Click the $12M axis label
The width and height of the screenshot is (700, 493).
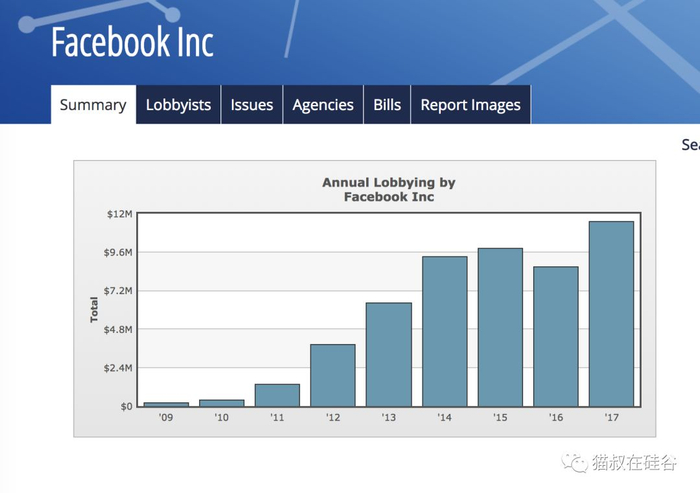120,214
